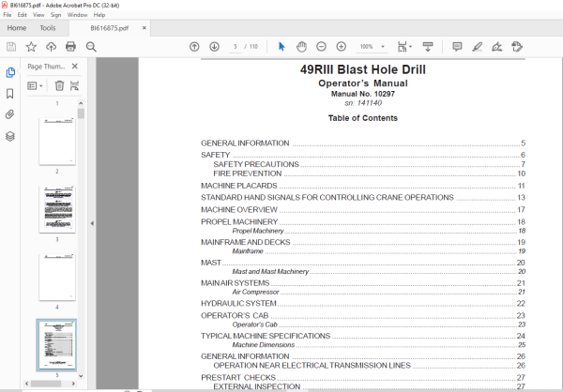Image resolution: width=563 pixels, height=392 pixels.
Task: Open the fit page options icon
Action: (404, 47)
